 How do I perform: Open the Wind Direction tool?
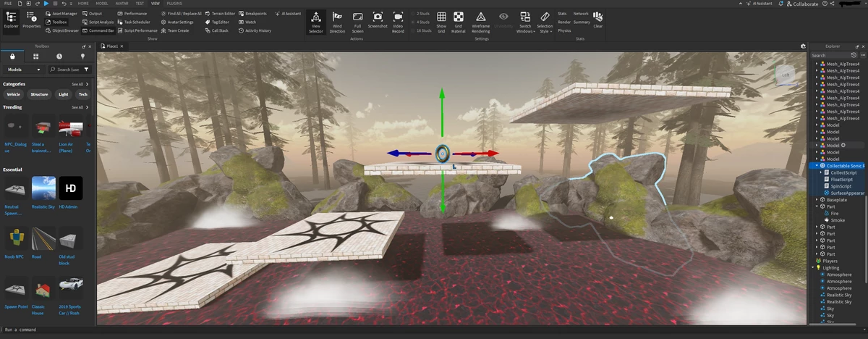coord(337,22)
